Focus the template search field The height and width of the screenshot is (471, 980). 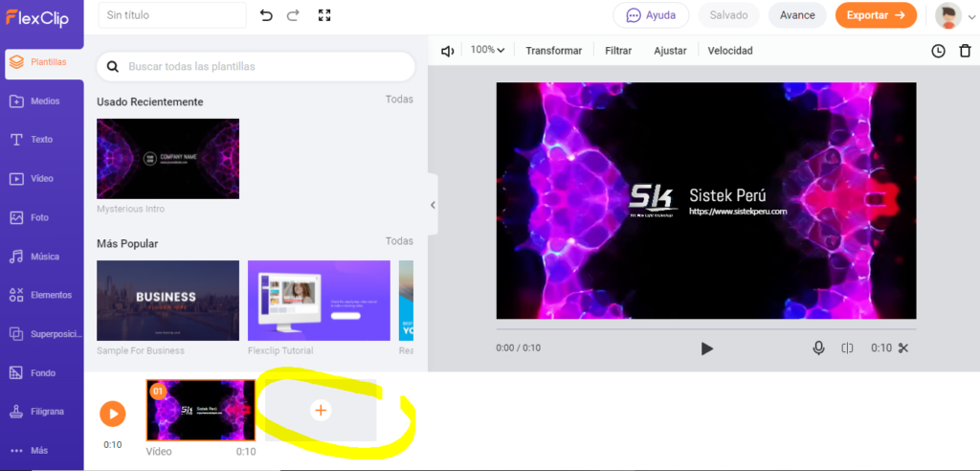coord(256,66)
